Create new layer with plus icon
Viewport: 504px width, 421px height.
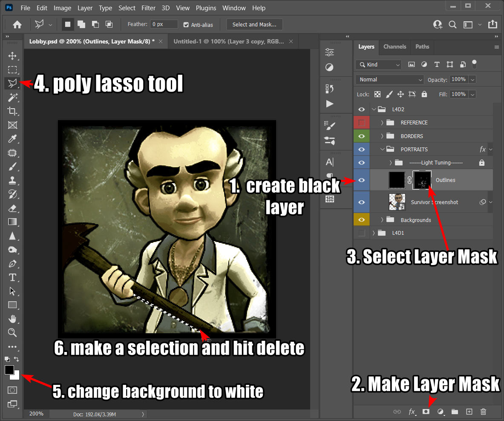pyautogui.click(x=469, y=412)
